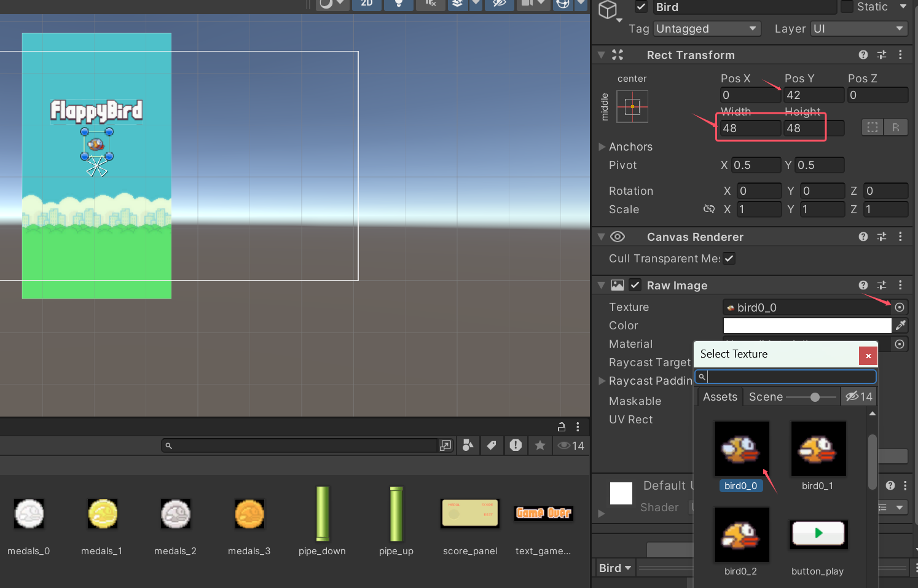Open the Tag dropdown showing Untagged
Viewport: 918px width, 588px height.
pyautogui.click(x=707, y=29)
